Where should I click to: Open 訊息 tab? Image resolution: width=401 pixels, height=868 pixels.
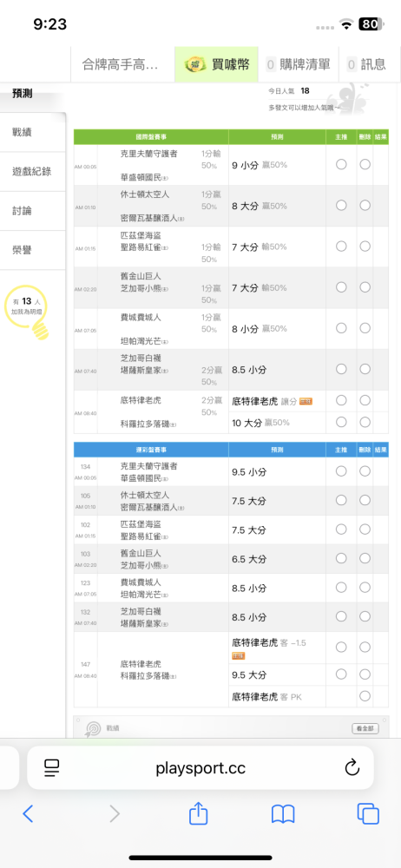[366, 64]
